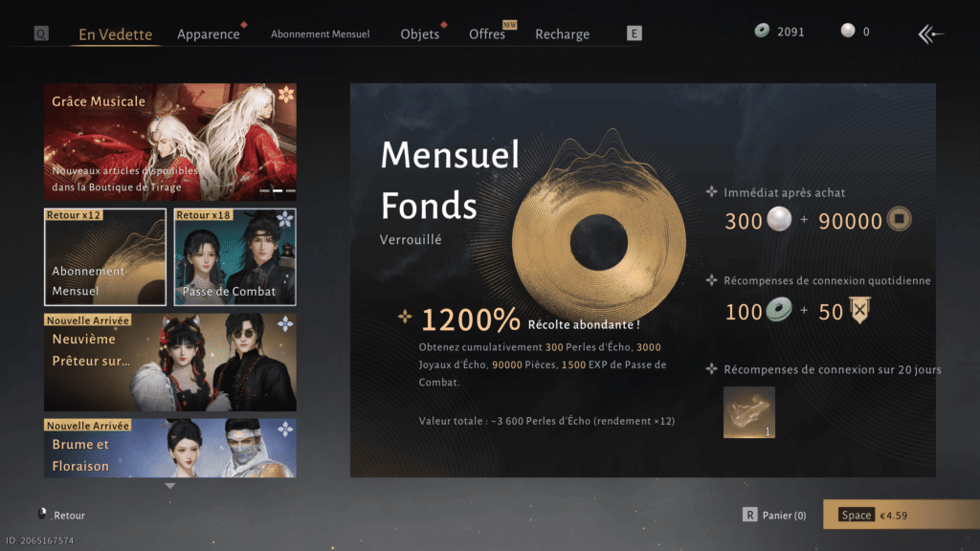Go to the Objets tab
980x551 pixels.
pos(420,34)
